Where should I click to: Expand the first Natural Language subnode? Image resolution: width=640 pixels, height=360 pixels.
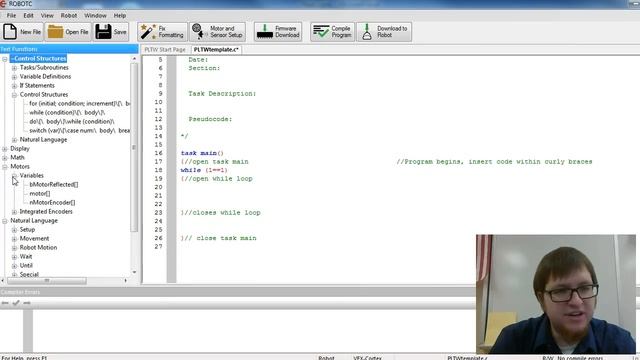pos(14,140)
